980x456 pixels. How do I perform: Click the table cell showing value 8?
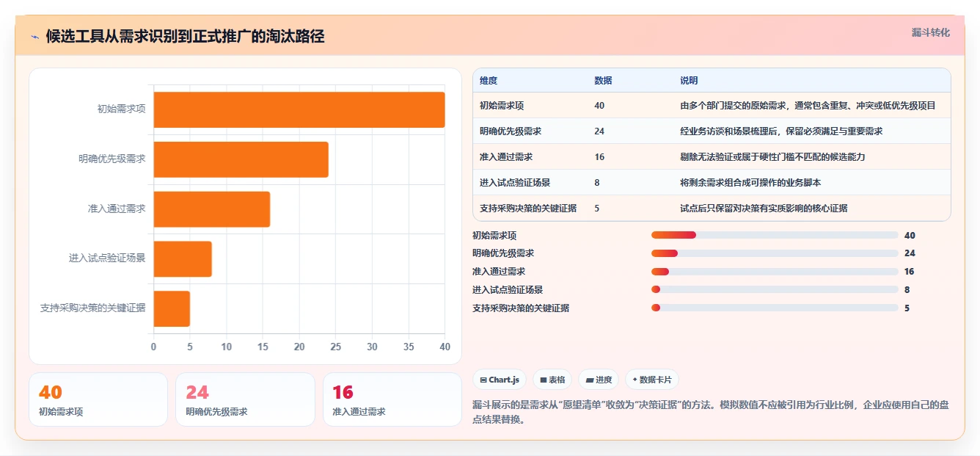click(597, 183)
